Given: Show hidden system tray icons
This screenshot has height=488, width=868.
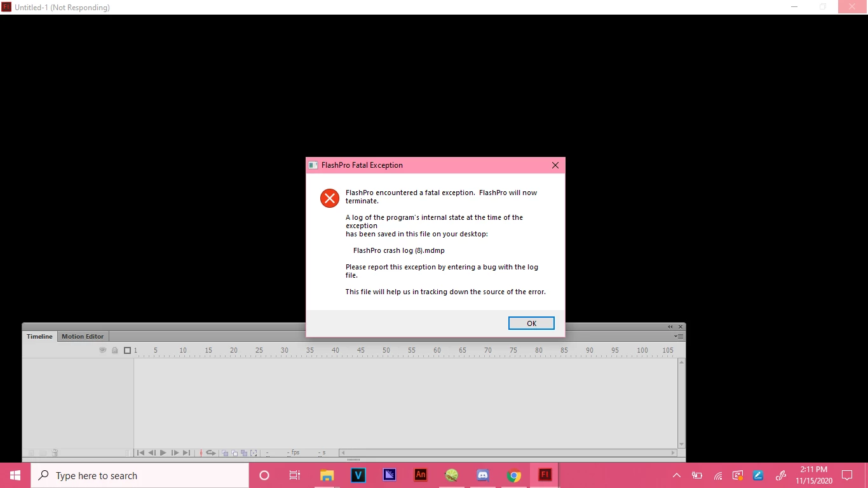Looking at the screenshot, I should click(677, 475).
